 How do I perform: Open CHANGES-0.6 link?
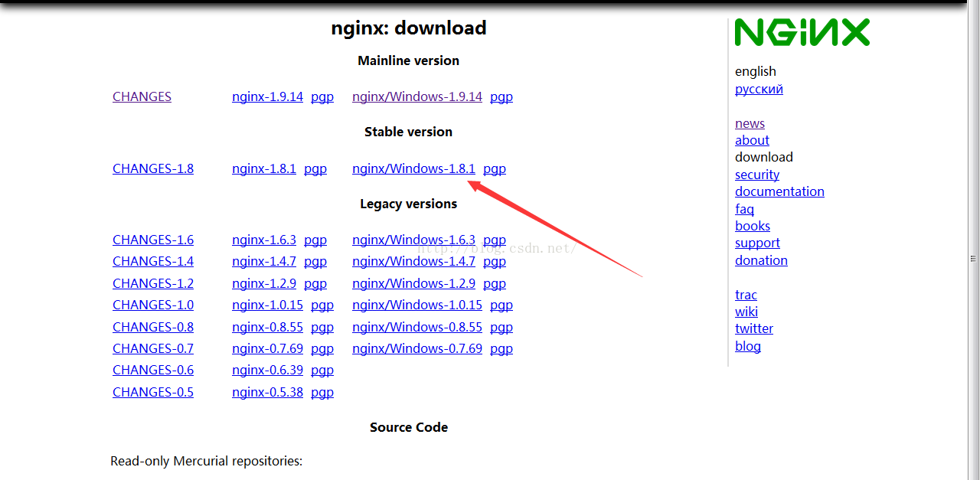point(153,370)
